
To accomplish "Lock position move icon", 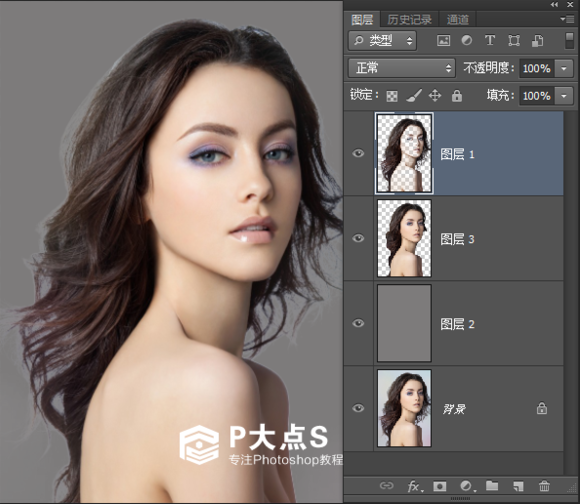I will click(x=435, y=95).
